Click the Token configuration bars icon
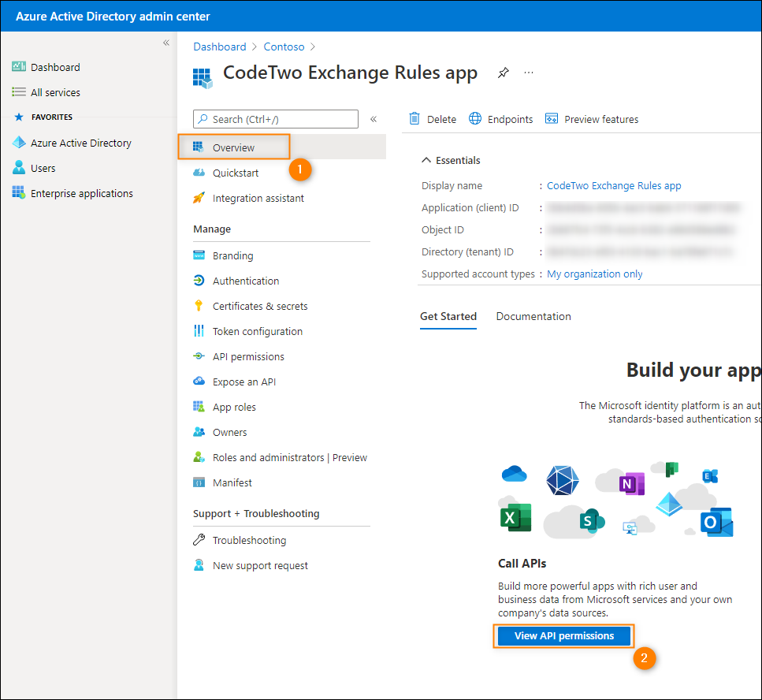The width and height of the screenshot is (762, 700). [199, 331]
